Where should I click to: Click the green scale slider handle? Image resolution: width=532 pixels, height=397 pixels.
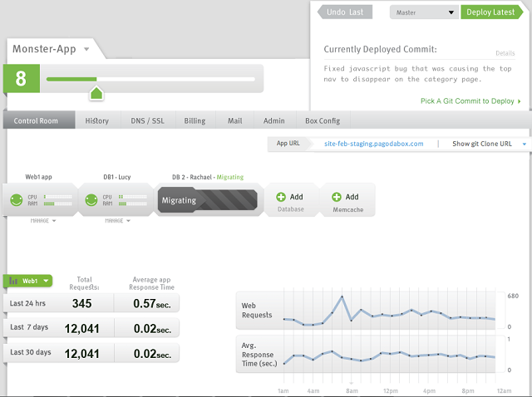click(96, 91)
